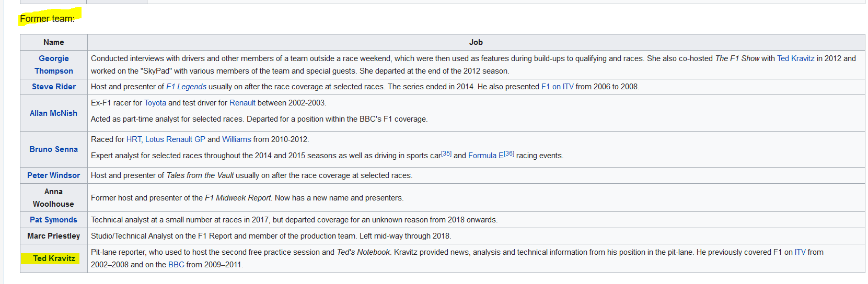This screenshot has width=868, height=284.
Task: Click "Ted's Notebook" italic text
Action: coord(363,252)
